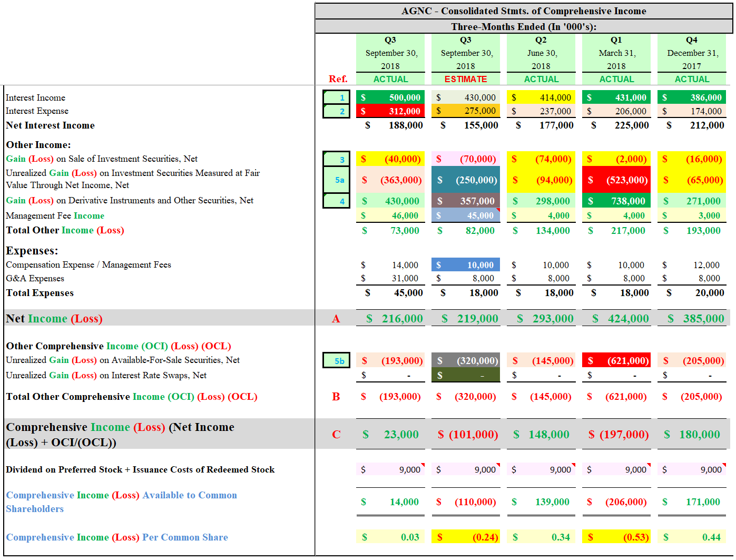Select the ACTUAL label under Q2 June 30

coord(541,79)
